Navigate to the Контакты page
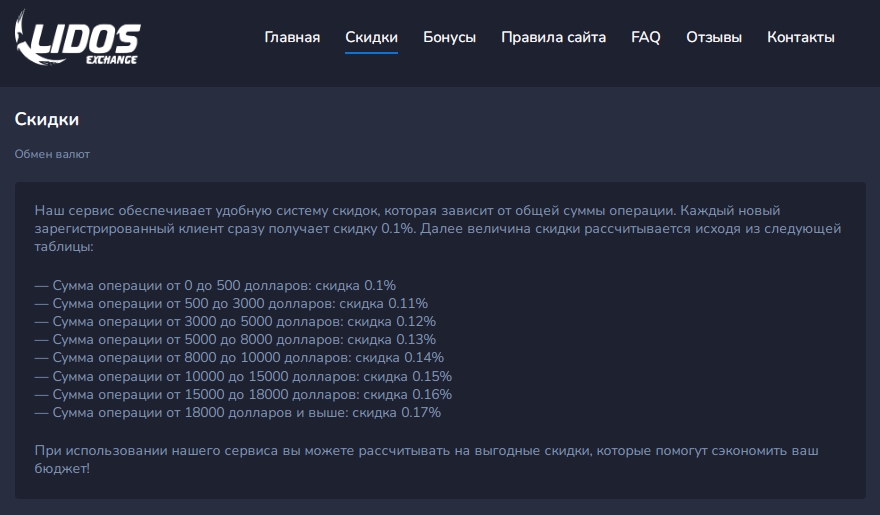Viewport: 880px width, 515px height. click(x=800, y=37)
